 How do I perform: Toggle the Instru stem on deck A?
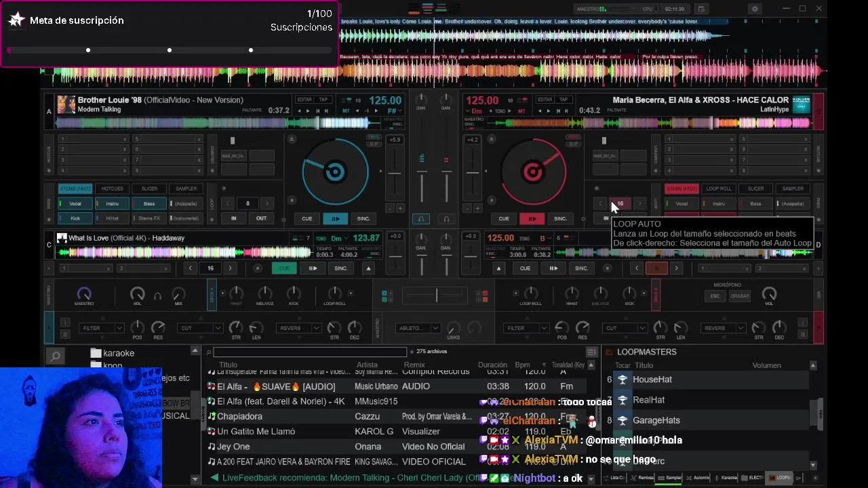pyautogui.click(x=112, y=203)
